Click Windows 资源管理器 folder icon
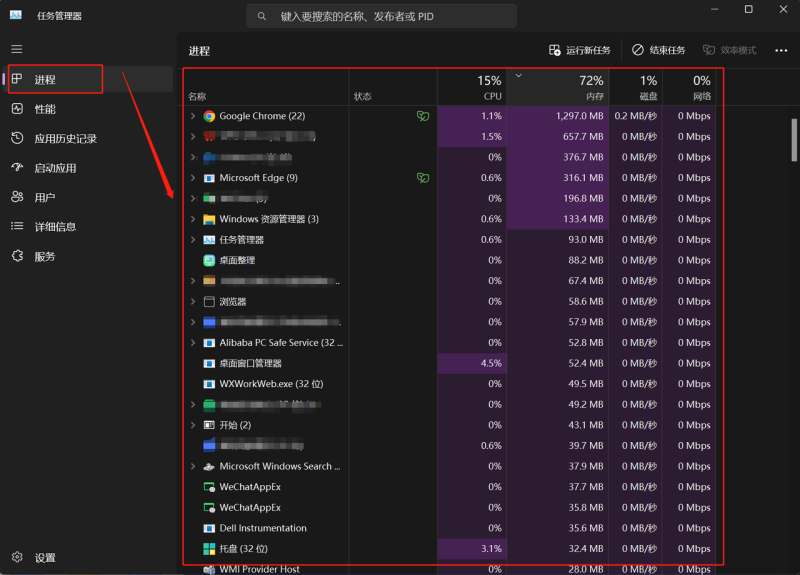This screenshot has width=800, height=575. [x=209, y=219]
